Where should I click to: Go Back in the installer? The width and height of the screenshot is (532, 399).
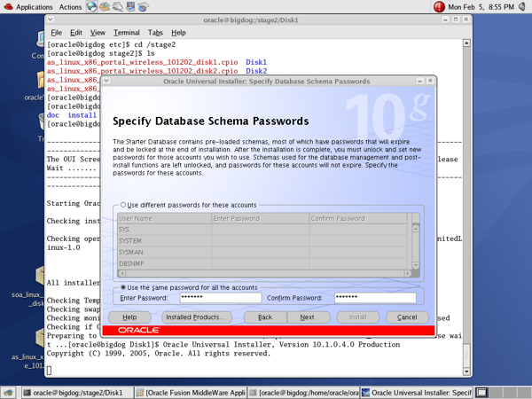click(265, 317)
